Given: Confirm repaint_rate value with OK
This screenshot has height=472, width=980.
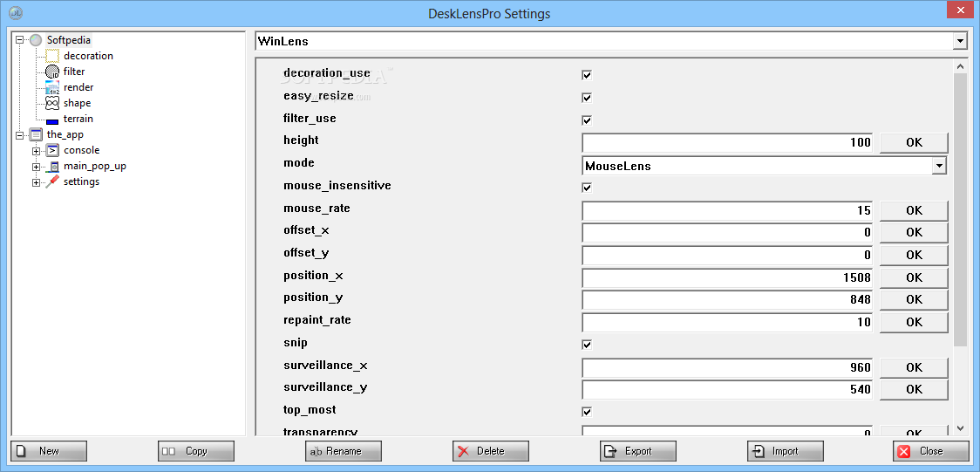Looking at the screenshot, I should pyautogui.click(x=914, y=322).
